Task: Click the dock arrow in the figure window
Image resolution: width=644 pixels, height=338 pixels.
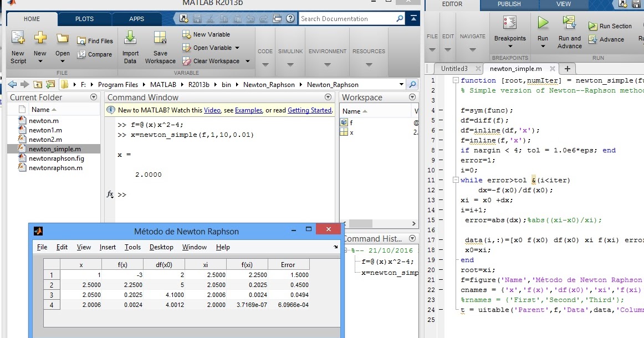Action: click(335, 247)
